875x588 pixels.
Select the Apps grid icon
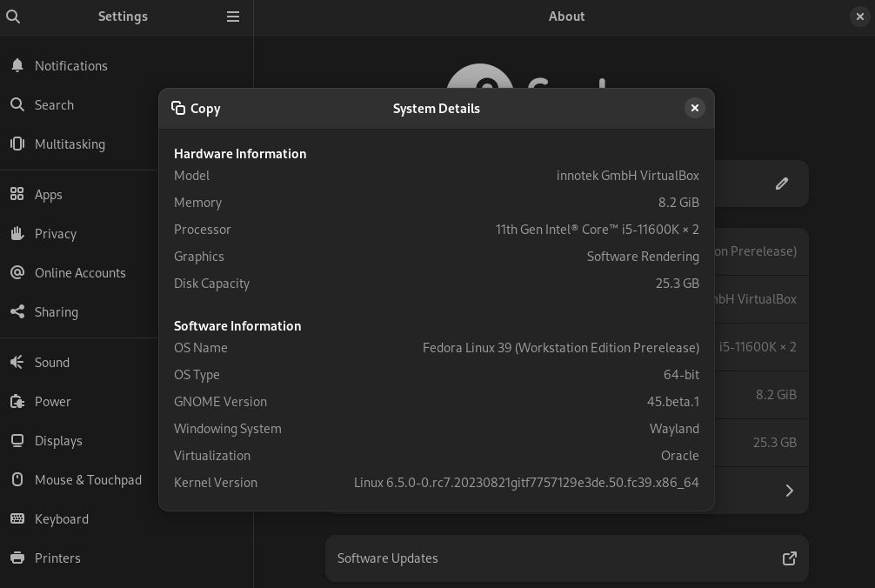17,194
